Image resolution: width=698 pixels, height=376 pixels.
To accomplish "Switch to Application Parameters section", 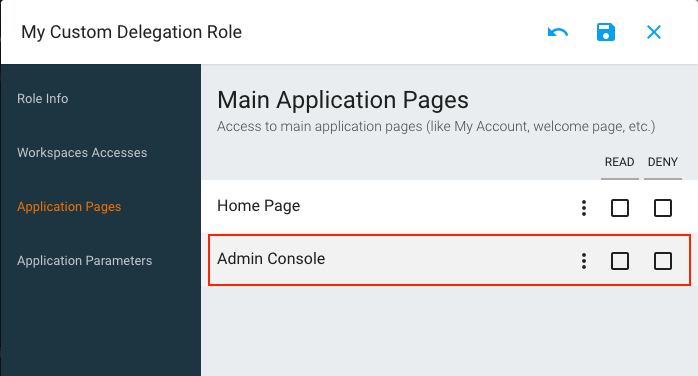I will (85, 260).
